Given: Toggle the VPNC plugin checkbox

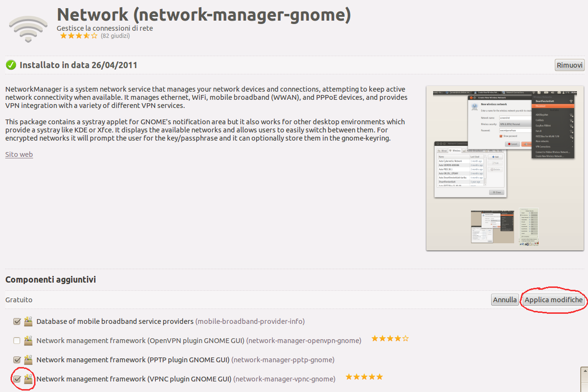Looking at the screenshot, I should [x=17, y=379].
